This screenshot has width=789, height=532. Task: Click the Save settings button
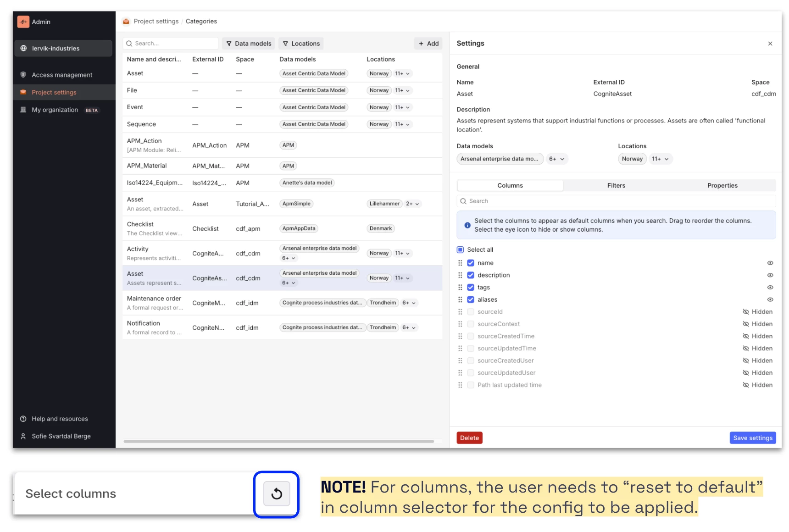pos(752,438)
